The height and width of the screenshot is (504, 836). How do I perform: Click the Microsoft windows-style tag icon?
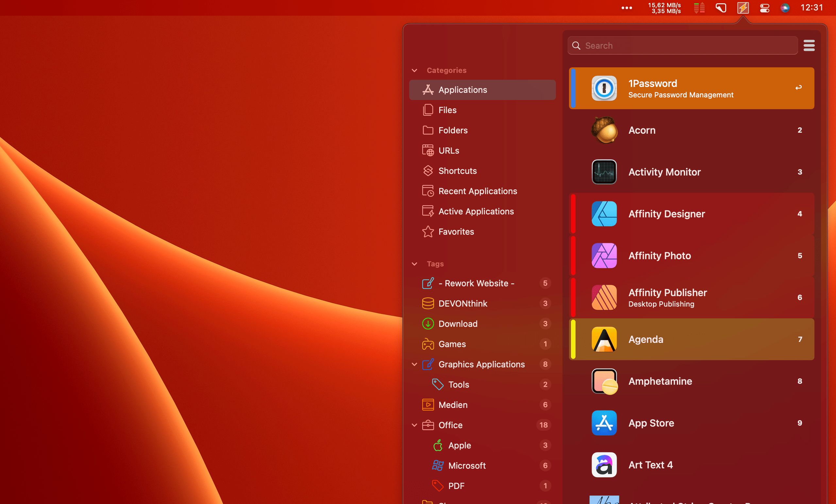[x=438, y=465]
